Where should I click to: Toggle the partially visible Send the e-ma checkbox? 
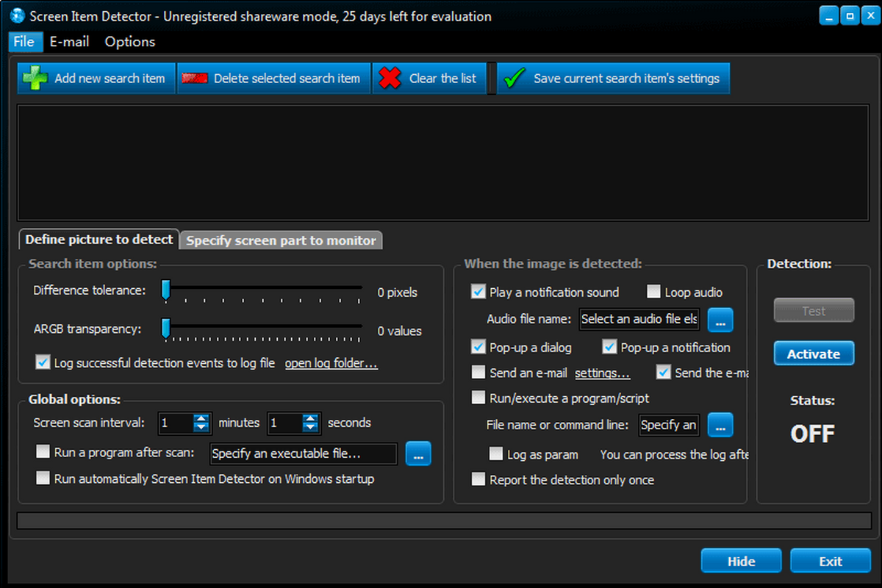click(x=664, y=373)
